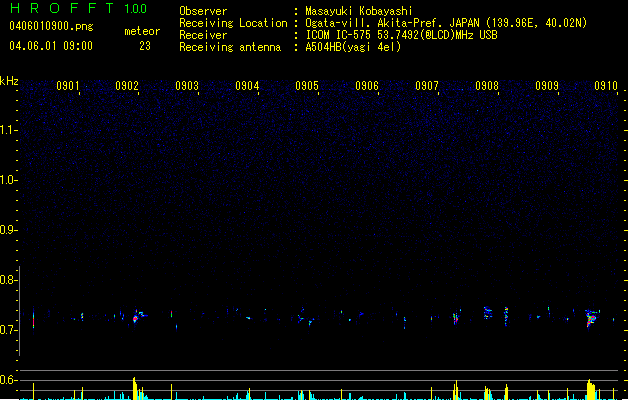Click the tallest yellow intensity bar below 0902
This screenshot has height=400, width=629.
pos(134,388)
